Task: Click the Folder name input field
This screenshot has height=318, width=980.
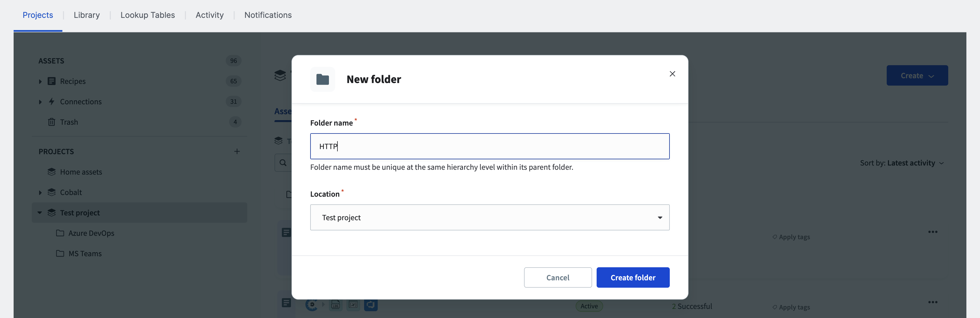Action: [489, 146]
